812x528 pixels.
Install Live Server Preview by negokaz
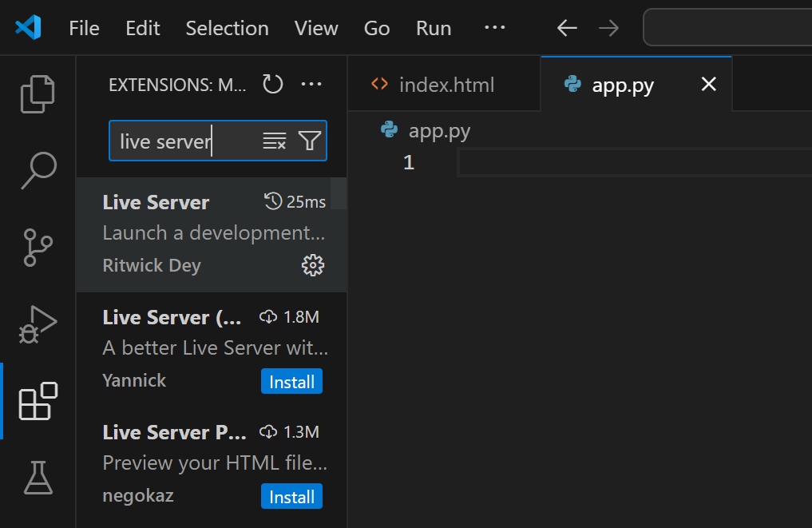[291, 496]
